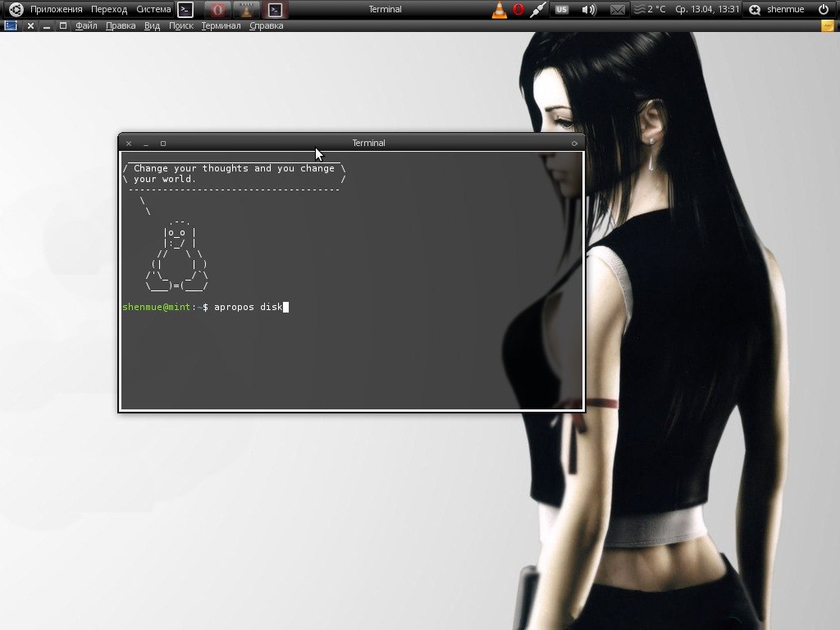840x630 pixels.
Task: Open the Приложения menu
Action: pyautogui.click(x=57, y=9)
